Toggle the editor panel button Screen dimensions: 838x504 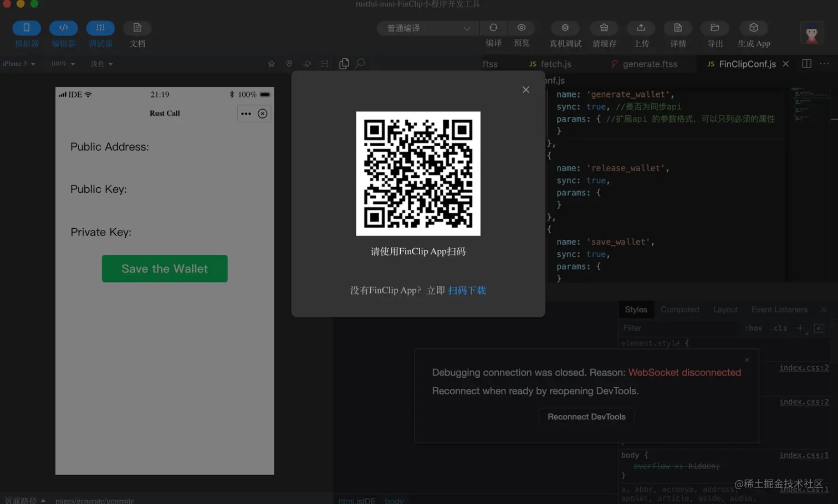click(63, 28)
